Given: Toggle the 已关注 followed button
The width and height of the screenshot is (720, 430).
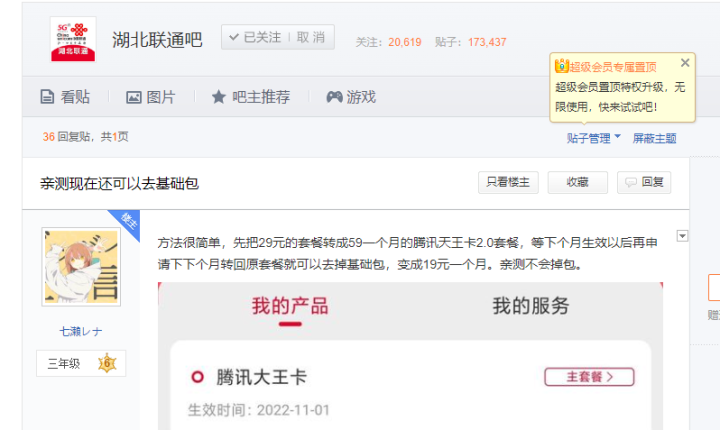Looking at the screenshot, I should click(255, 37).
